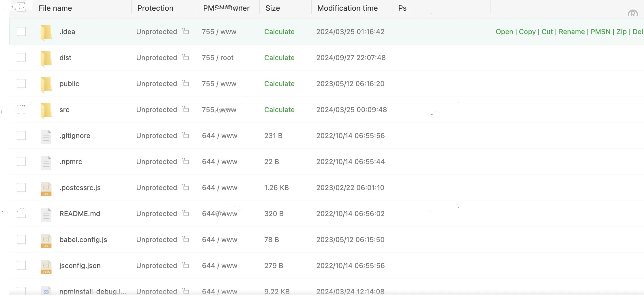
Task: Select the .npmrc row checkbox
Action: 21,161
